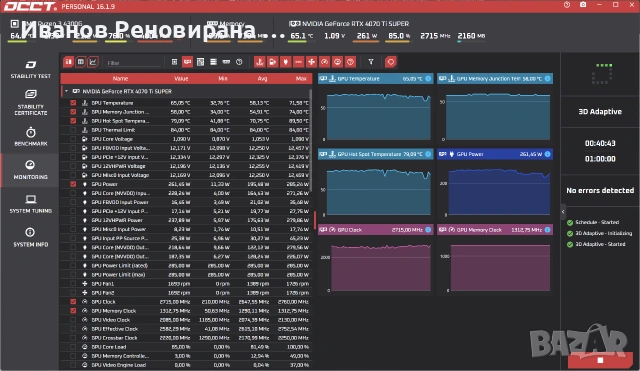The height and width of the screenshot is (371, 640).
Task: Sort the table by Value column
Action: pos(181,78)
